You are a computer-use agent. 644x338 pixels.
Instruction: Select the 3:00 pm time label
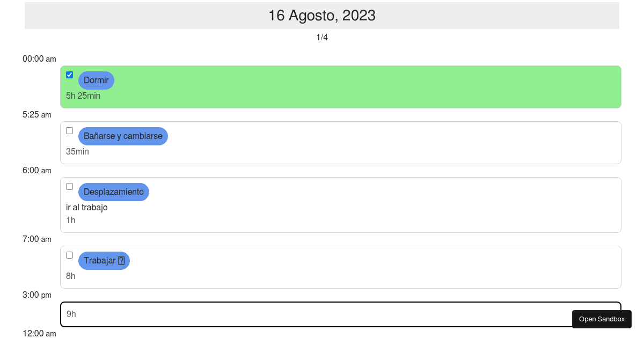coord(37,295)
